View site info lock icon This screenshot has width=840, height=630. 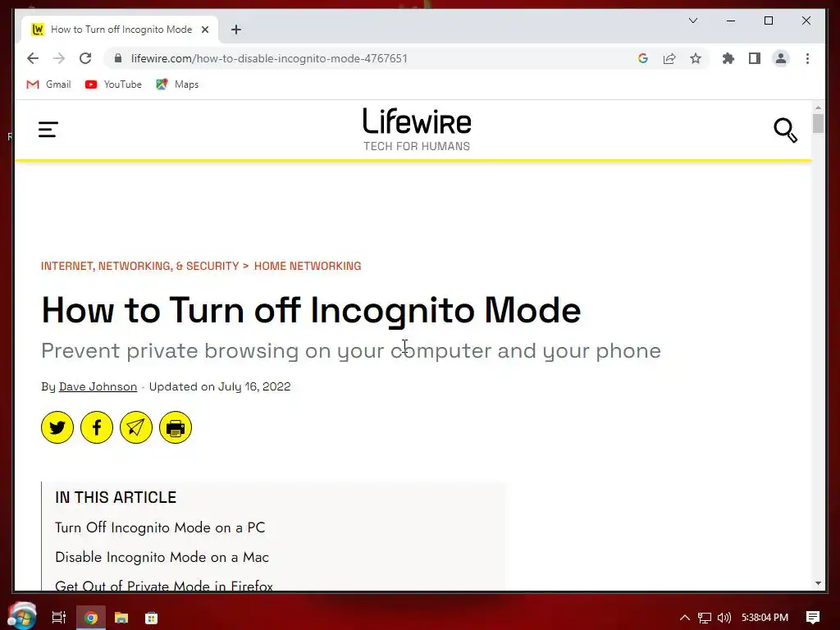pos(118,58)
